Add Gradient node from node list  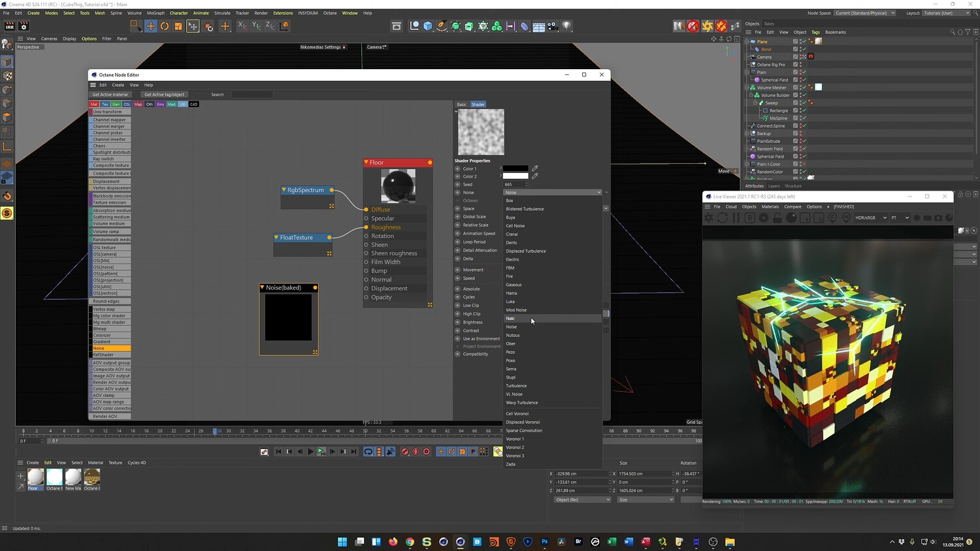[x=110, y=341]
